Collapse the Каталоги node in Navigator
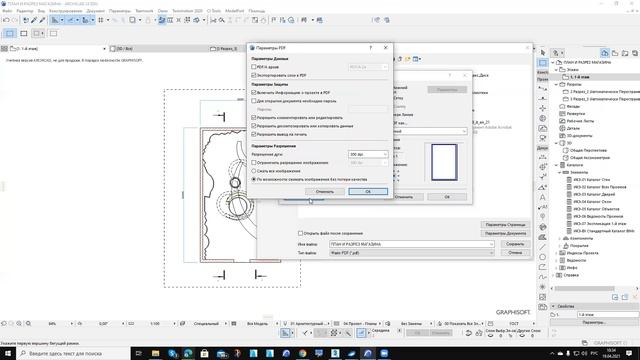The width and height of the screenshot is (640, 360). point(556,165)
